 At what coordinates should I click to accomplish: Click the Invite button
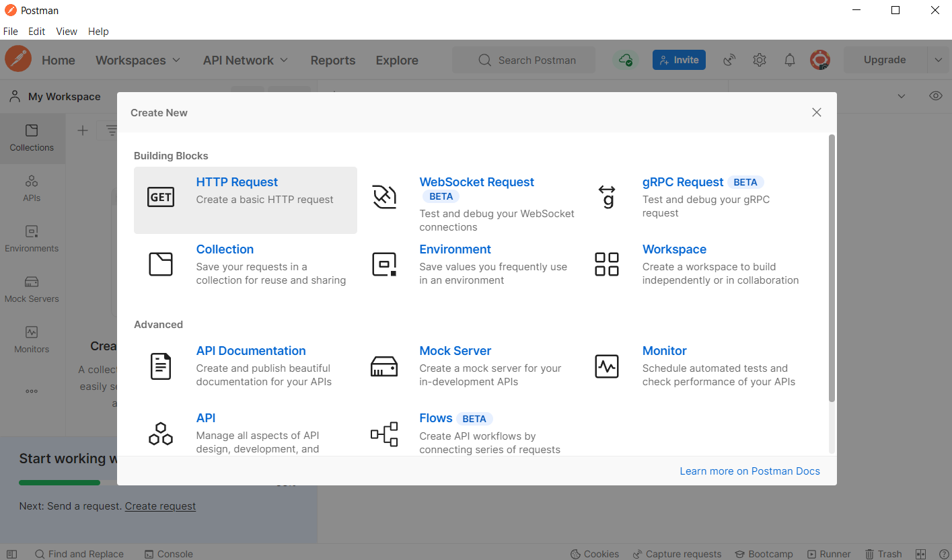point(679,60)
